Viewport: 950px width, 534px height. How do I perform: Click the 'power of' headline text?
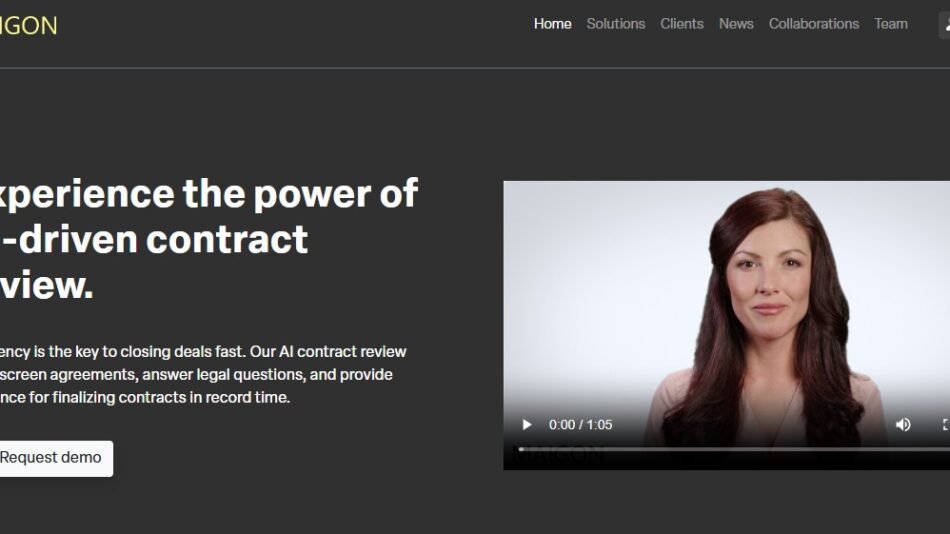(x=335, y=194)
